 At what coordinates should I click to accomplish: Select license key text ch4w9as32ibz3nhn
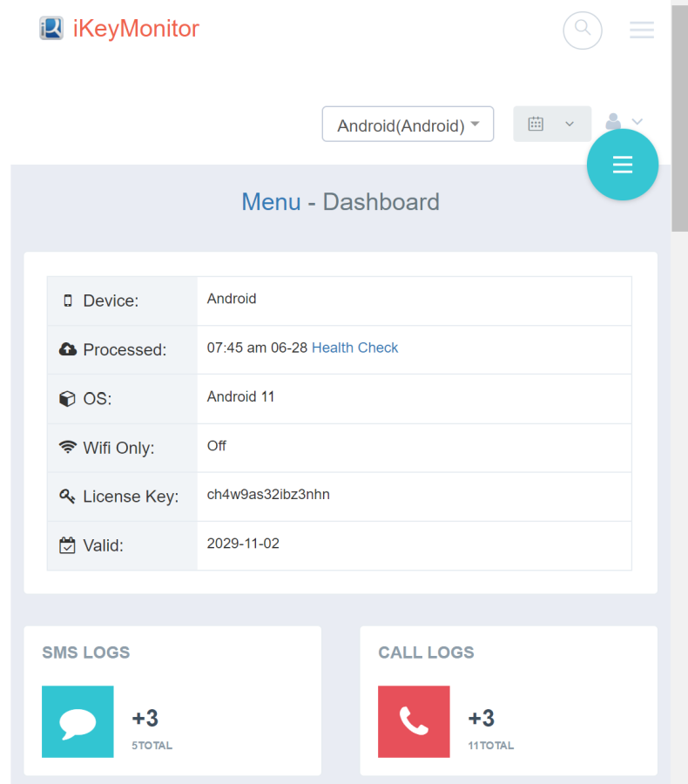pyautogui.click(x=268, y=495)
